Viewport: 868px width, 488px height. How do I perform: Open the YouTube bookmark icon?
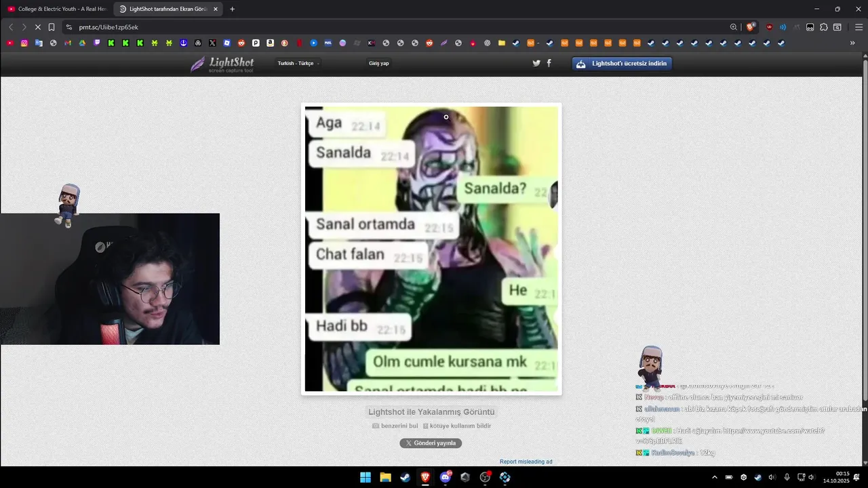(10, 43)
